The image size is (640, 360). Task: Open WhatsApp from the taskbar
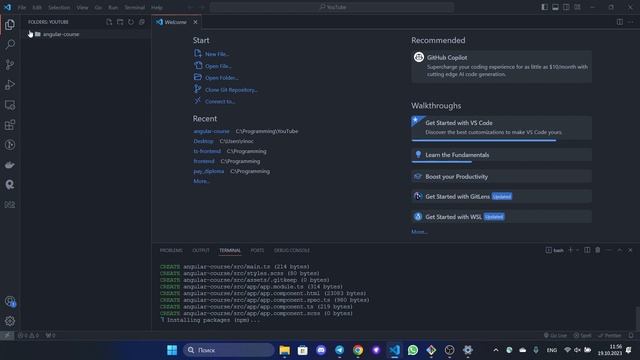point(413,350)
